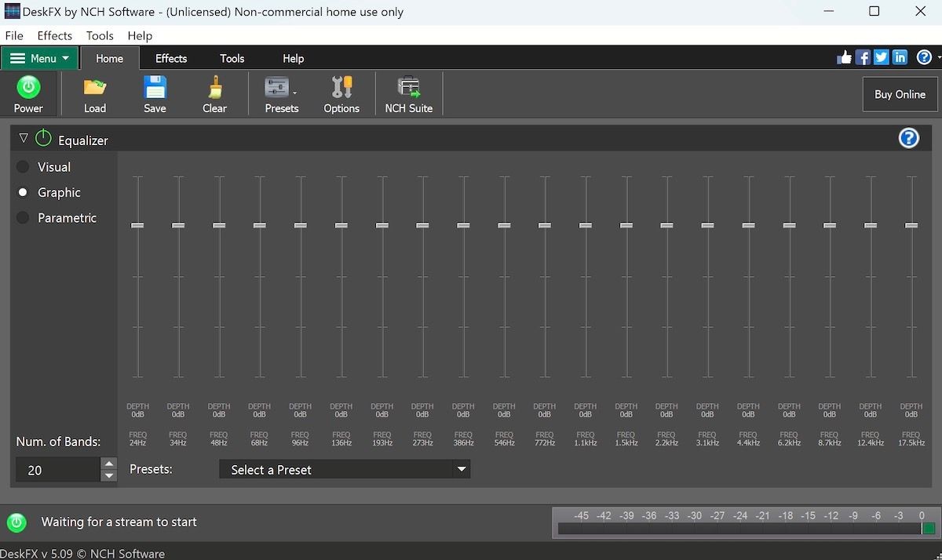
Task: Click 'Waiting for a stream to start' status
Action: coord(119,522)
